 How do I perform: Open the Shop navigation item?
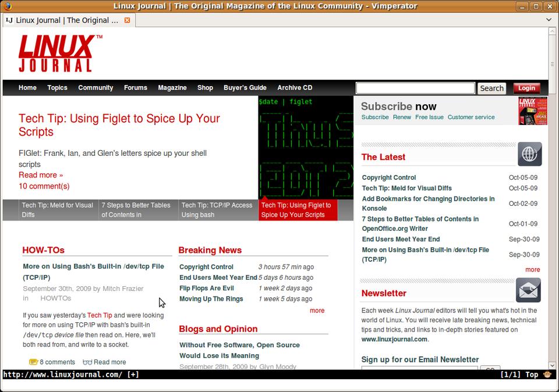pyautogui.click(x=206, y=88)
